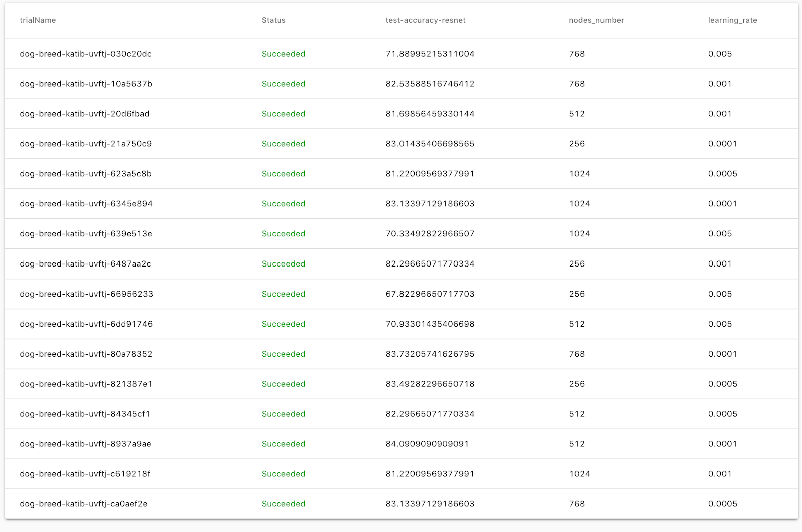802x532 pixels.
Task: Select trial dog-breed-katib-uvftj-80a78352
Action: pyautogui.click(x=86, y=354)
